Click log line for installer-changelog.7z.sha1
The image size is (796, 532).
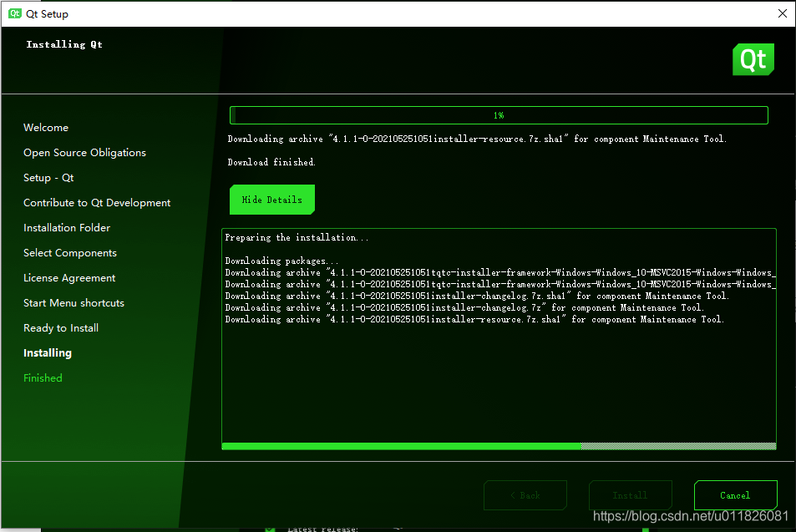pos(477,296)
